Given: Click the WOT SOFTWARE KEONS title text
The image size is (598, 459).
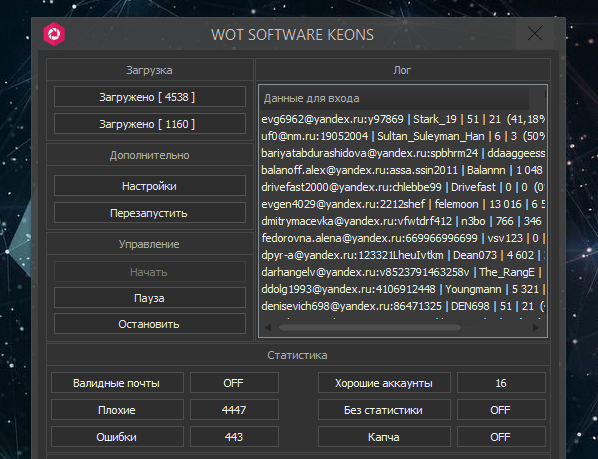Looking at the screenshot, I should coord(293,35).
